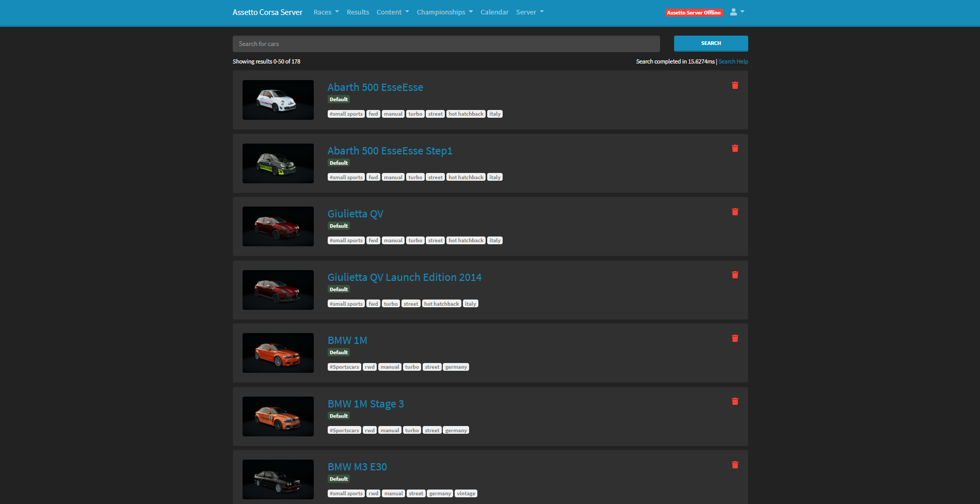The image size is (980, 504).
Task: Focus the Search for cars field
Action: click(x=446, y=44)
